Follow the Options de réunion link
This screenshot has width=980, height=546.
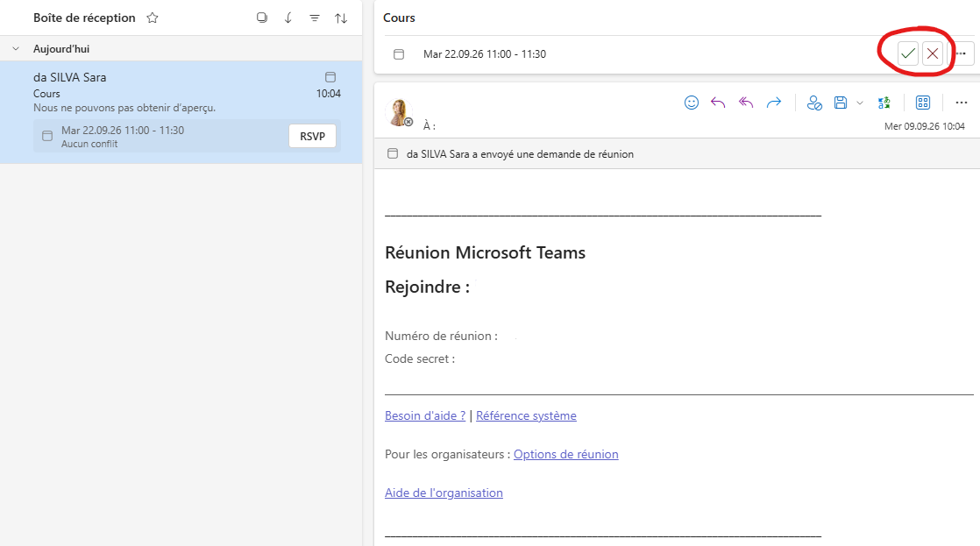click(566, 454)
